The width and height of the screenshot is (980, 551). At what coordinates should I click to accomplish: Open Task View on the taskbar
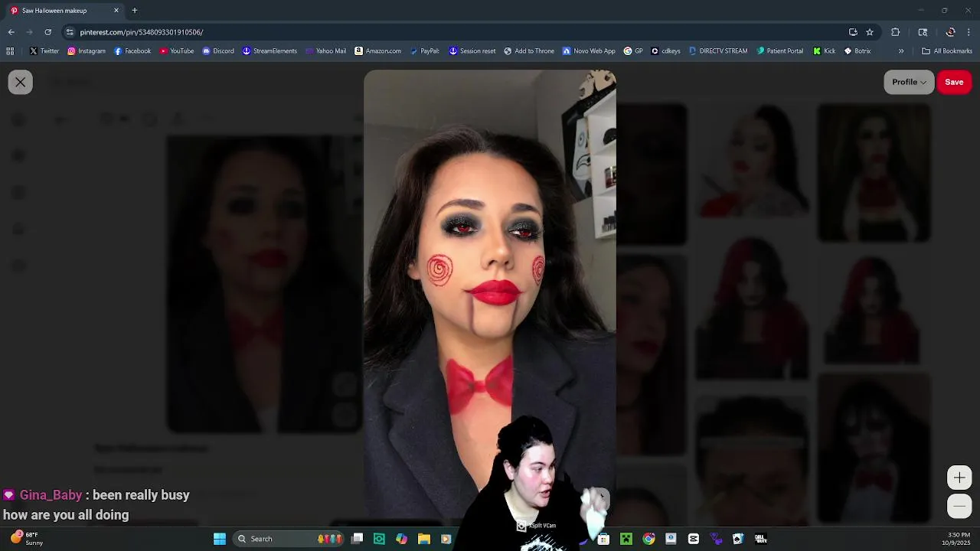[x=357, y=539]
